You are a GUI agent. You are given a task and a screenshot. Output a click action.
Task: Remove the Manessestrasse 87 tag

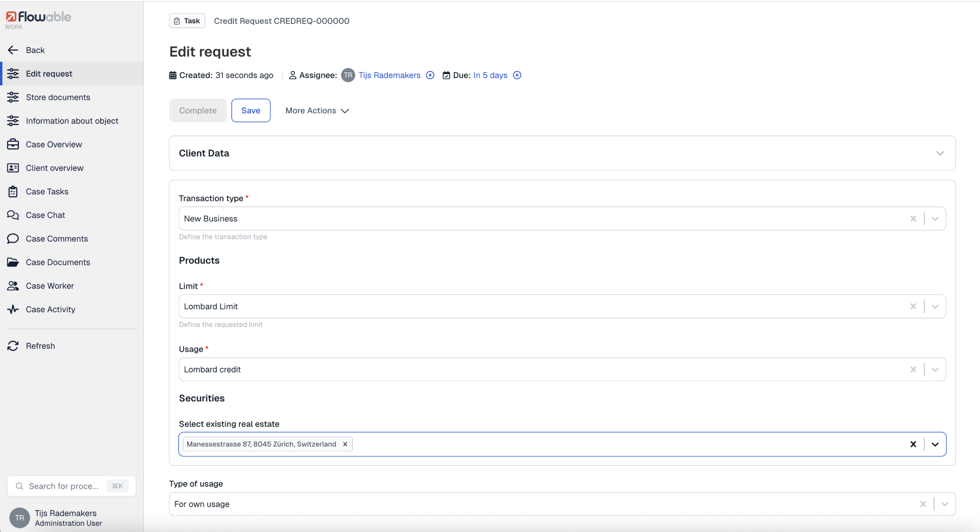click(345, 444)
